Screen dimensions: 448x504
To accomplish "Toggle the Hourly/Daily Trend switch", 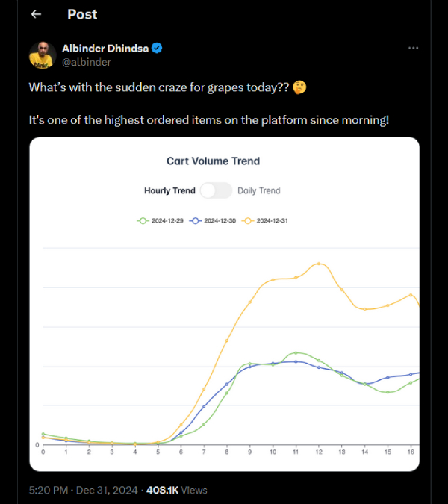I will [217, 190].
